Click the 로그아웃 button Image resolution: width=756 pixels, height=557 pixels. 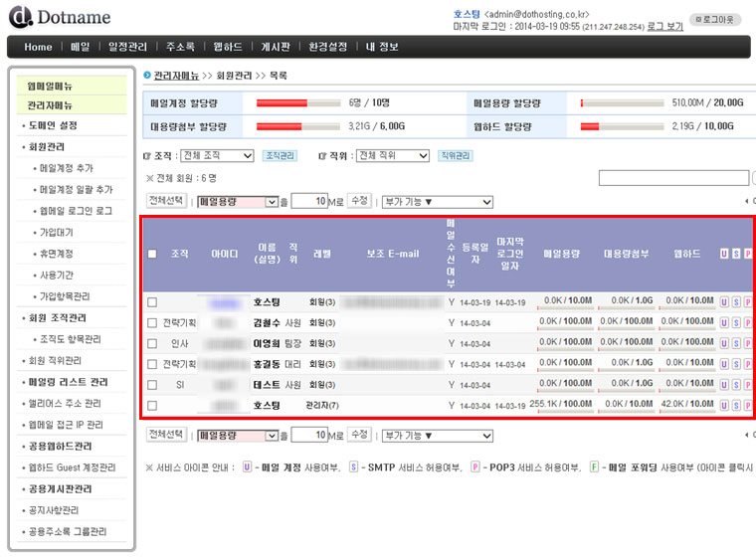pyautogui.click(x=715, y=19)
